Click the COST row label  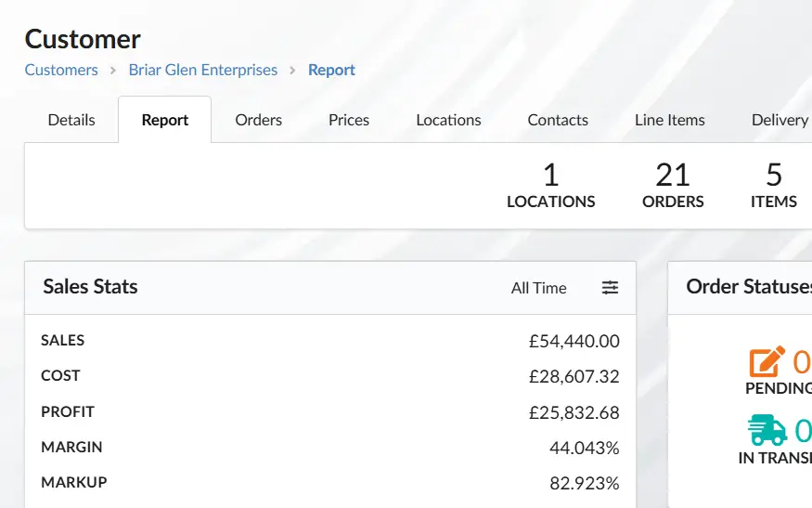coord(60,375)
